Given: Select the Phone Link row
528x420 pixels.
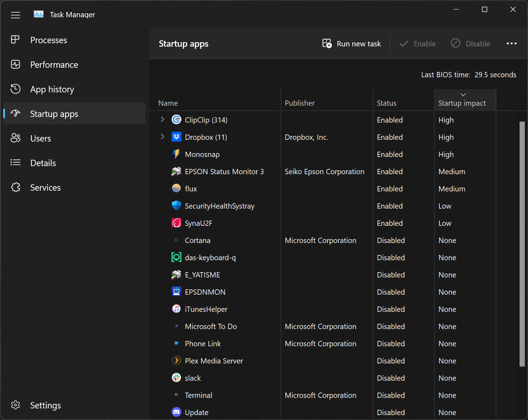Looking at the screenshot, I should coord(323,343).
